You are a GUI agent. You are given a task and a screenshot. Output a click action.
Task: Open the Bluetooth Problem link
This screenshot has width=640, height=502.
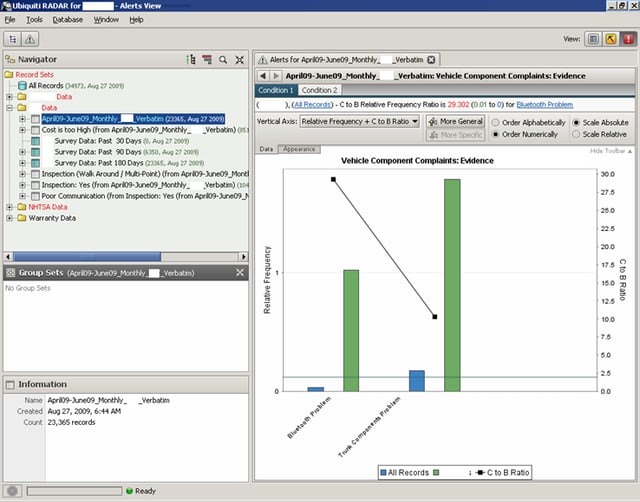[x=547, y=103]
